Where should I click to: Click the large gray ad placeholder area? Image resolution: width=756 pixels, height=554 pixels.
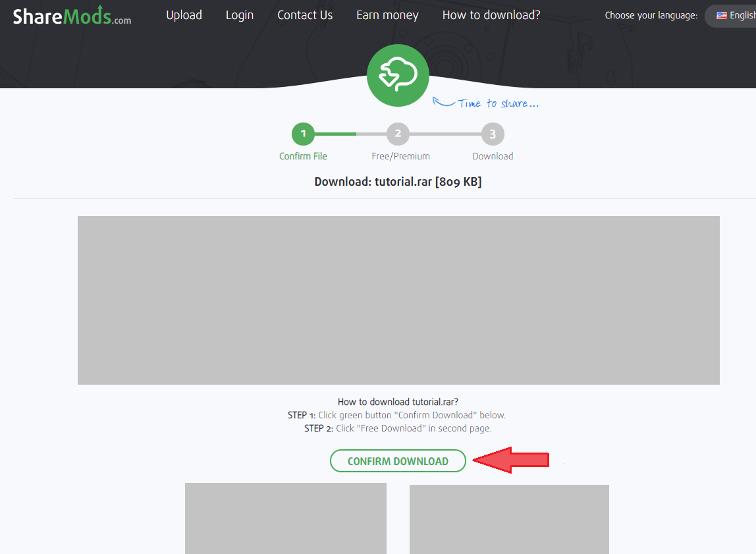398,300
